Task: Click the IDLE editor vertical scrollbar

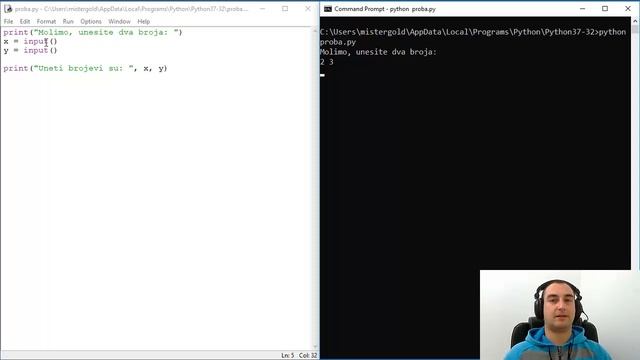Action: pos(315,188)
